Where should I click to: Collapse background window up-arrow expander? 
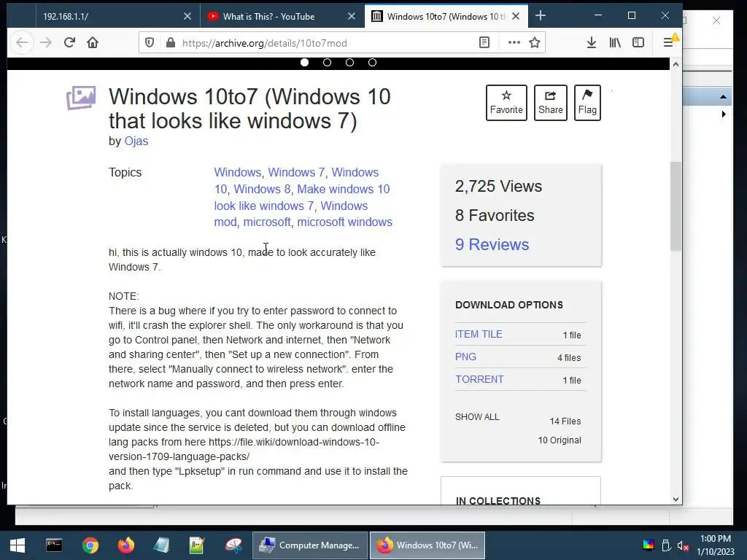[x=723, y=97]
